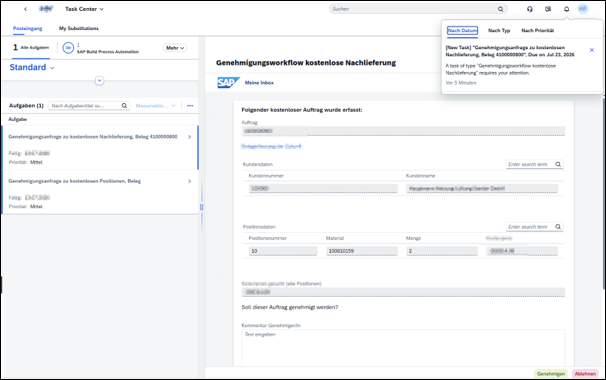The image size is (606, 380).
Task: Go back using the header back arrow
Action: pyautogui.click(x=26, y=9)
